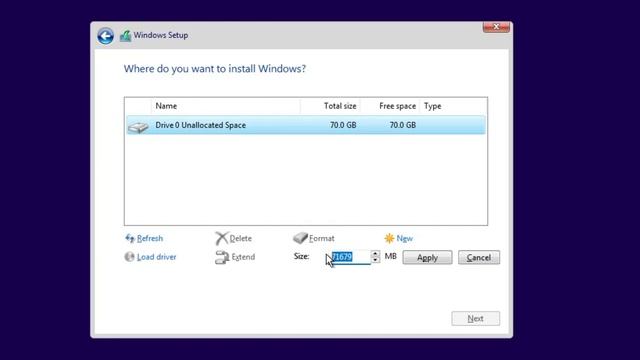Cancel the partition creation
The height and width of the screenshot is (360, 640).
click(479, 258)
